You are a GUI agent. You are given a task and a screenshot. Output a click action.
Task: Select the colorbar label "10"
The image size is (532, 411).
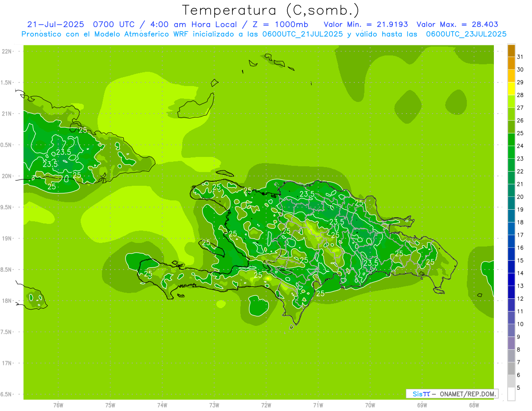pyautogui.click(x=520, y=324)
